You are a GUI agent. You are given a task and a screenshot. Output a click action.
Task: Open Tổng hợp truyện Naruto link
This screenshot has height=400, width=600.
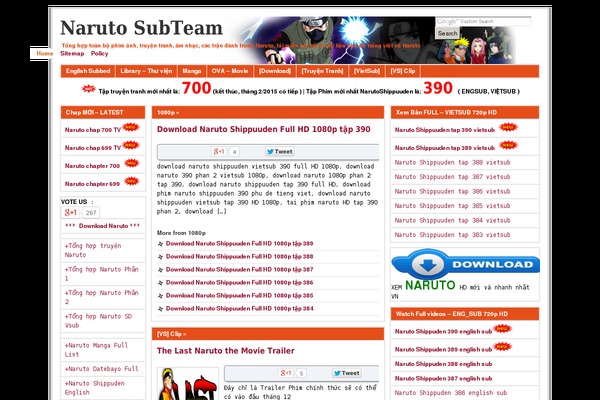[x=93, y=250]
